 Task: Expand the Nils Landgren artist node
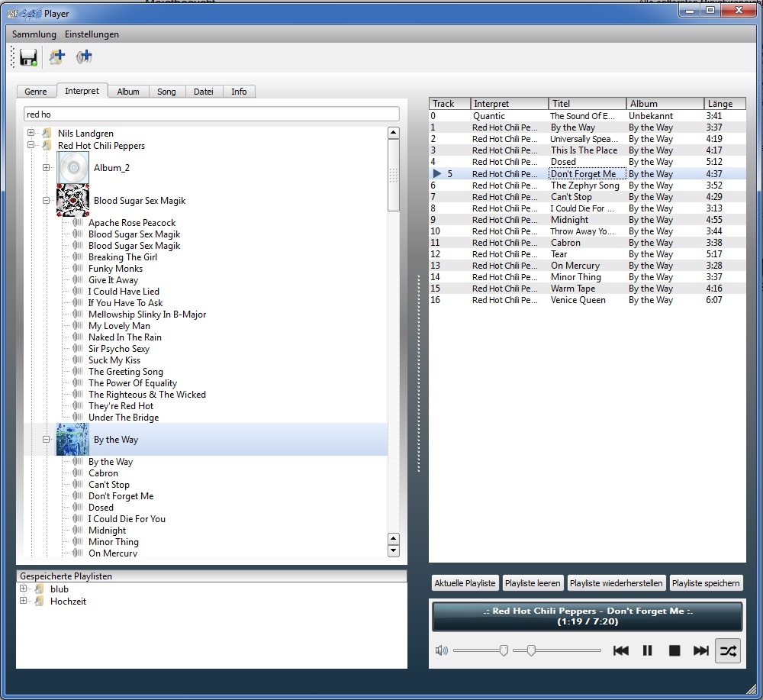[x=29, y=133]
